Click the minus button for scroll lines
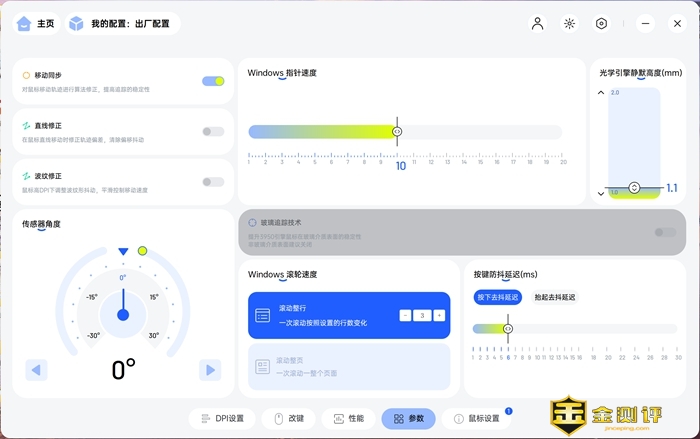This screenshot has width=700, height=439. pyautogui.click(x=405, y=315)
